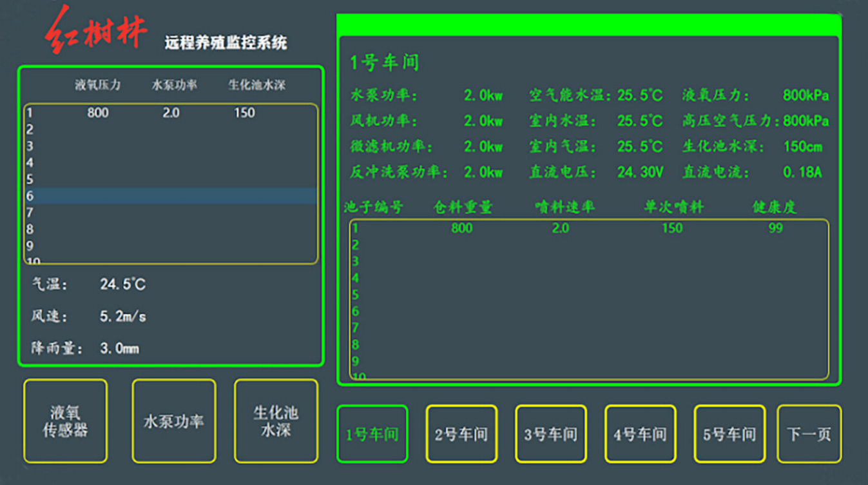Viewport: 868px width, 485px height.
Task: Select row 1 in left sensor list
Action: 171,113
